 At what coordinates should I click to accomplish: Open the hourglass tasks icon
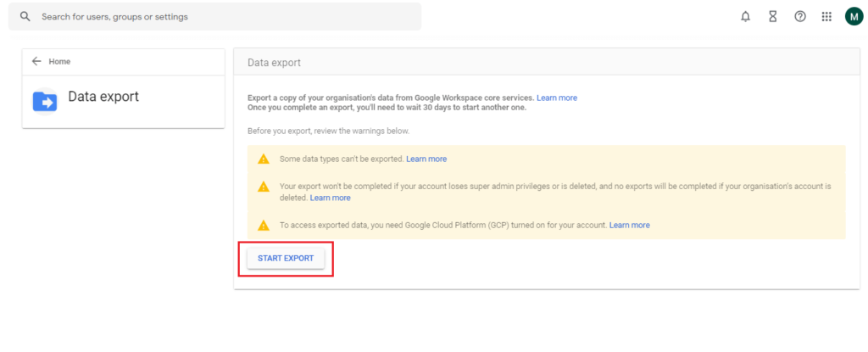coord(772,17)
